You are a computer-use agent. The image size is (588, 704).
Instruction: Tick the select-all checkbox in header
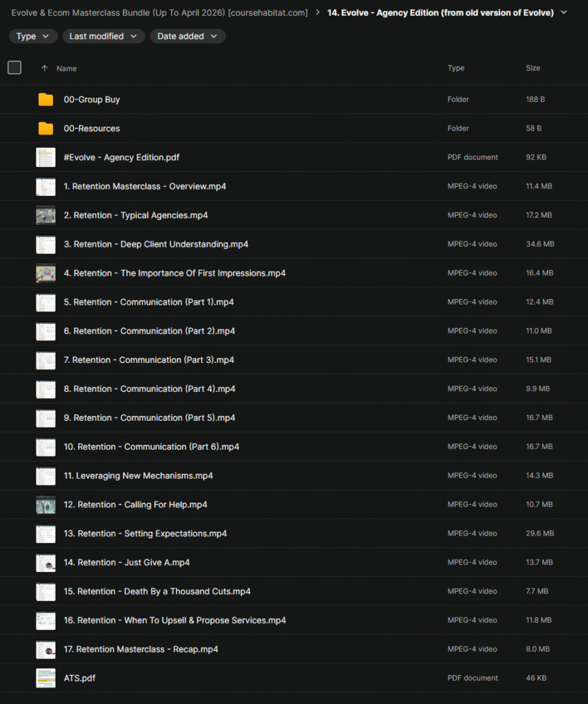[14, 67]
